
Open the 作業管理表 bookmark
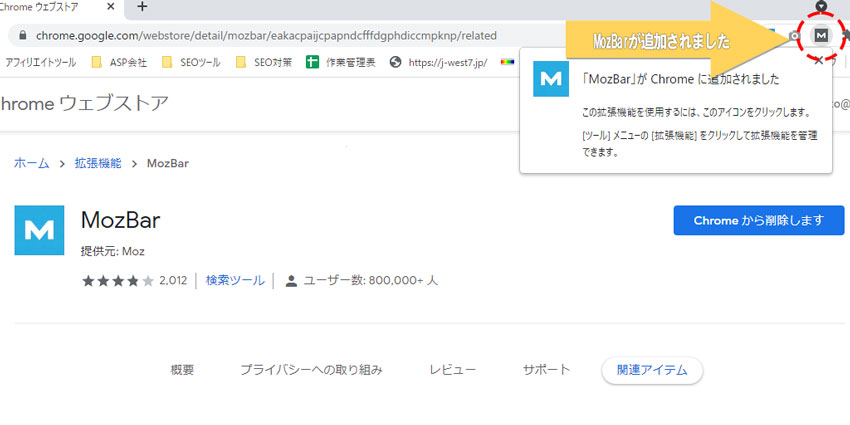[x=340, y=62]
